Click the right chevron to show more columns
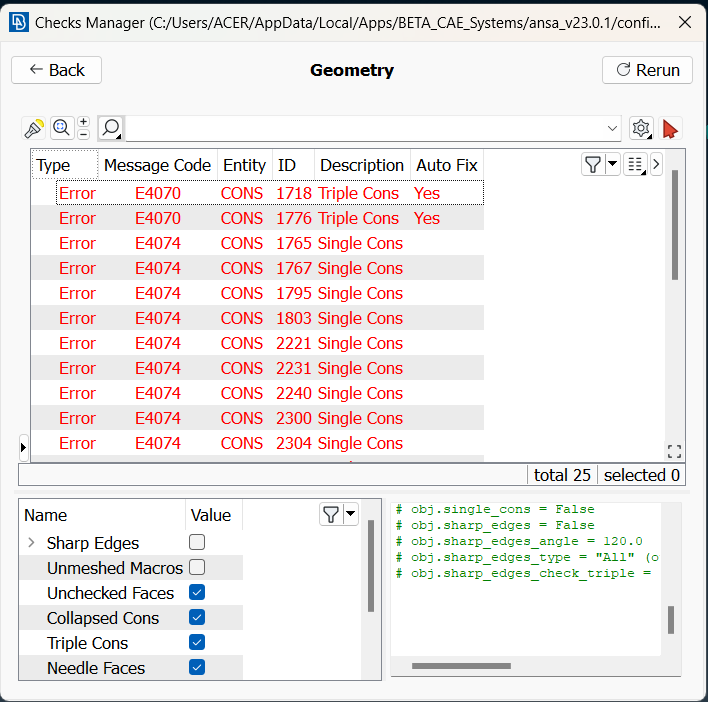Viewport: 708px width, 702px height. [656, 164]
